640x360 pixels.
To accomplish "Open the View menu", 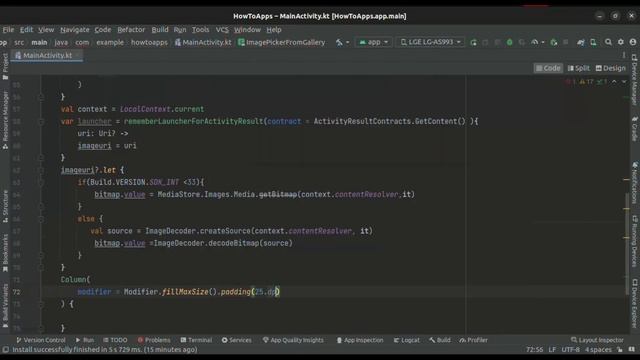I will 46,29.
